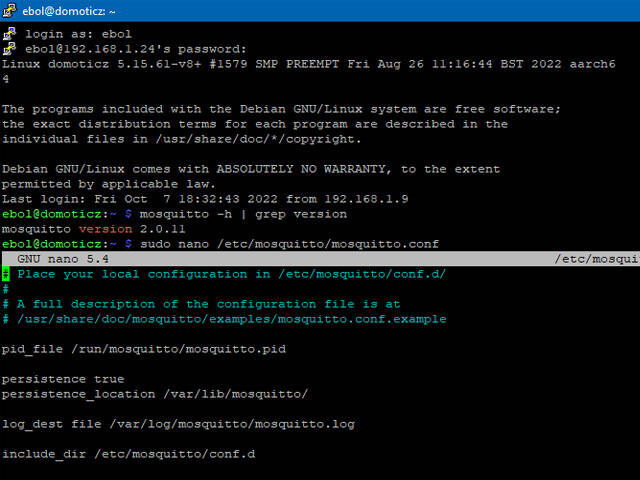Click the PuTTY icon beside 'login as: ebol'
The height and width of the screenshot is (480, 640).
coord(9,34)
